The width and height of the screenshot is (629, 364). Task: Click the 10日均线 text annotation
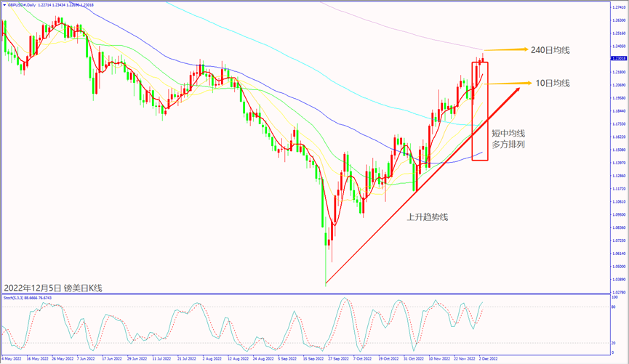[x=552, y=84]
